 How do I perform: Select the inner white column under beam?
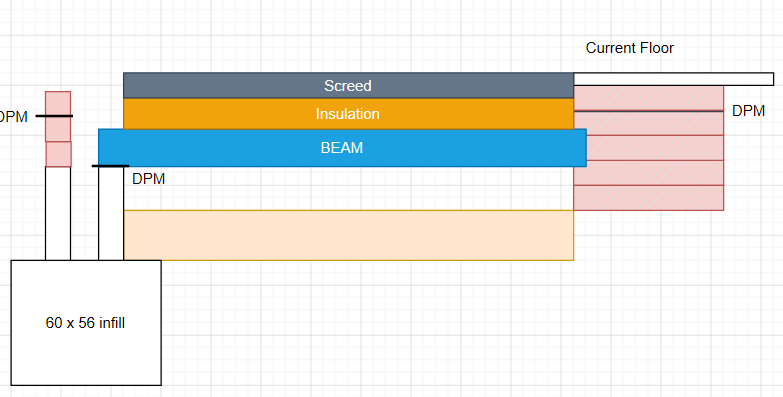point(111,214)
